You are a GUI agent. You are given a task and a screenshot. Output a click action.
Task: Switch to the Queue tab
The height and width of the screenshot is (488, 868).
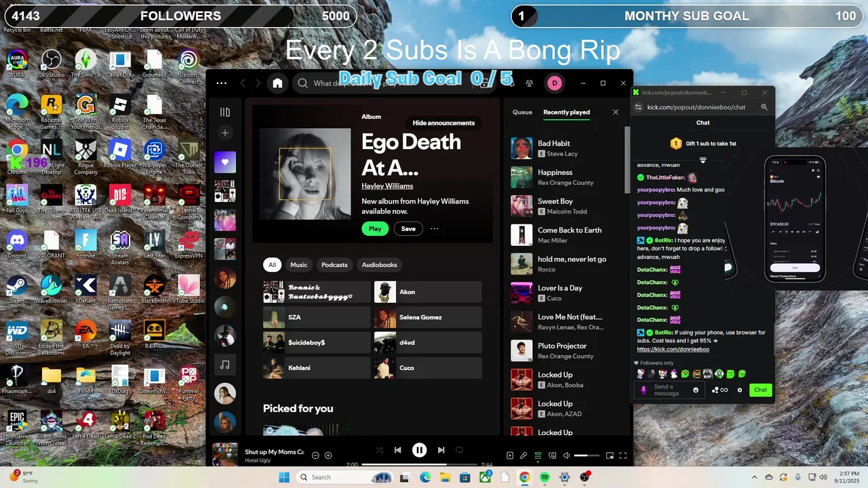[522, 113]
